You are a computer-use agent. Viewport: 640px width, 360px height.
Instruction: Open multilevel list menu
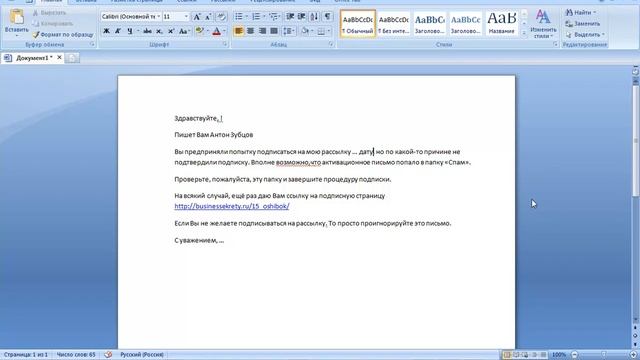point(274,17)
